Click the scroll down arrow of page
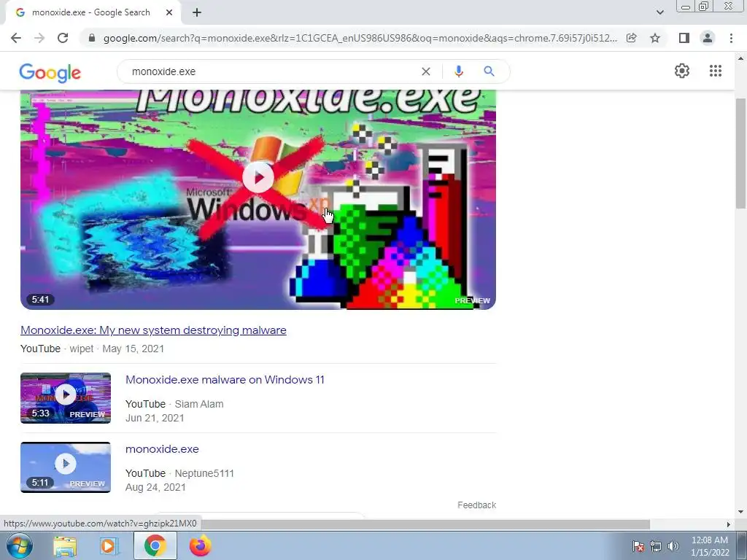The width and height of the screenshot is (747, 560). pos(740,512)
